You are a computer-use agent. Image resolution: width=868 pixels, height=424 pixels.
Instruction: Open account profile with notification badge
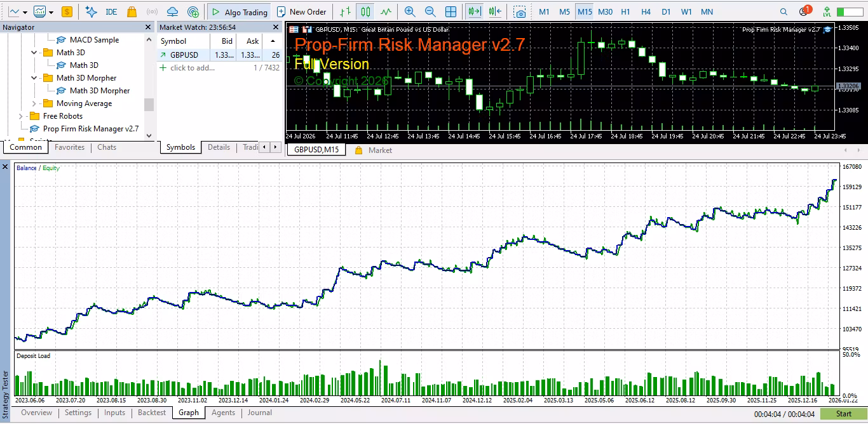click(x=804, y=11)
